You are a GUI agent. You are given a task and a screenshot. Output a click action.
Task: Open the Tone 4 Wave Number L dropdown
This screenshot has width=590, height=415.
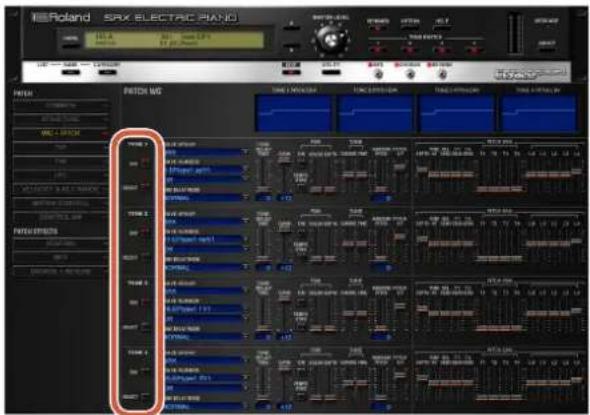pos(207,378)
